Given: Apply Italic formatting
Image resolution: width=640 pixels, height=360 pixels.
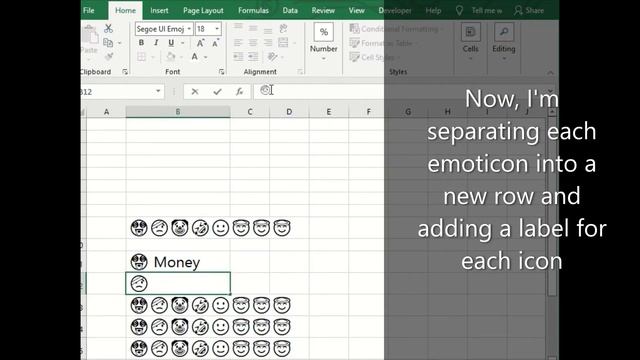Looking at the screenshot, I should [x=156, y=43].
